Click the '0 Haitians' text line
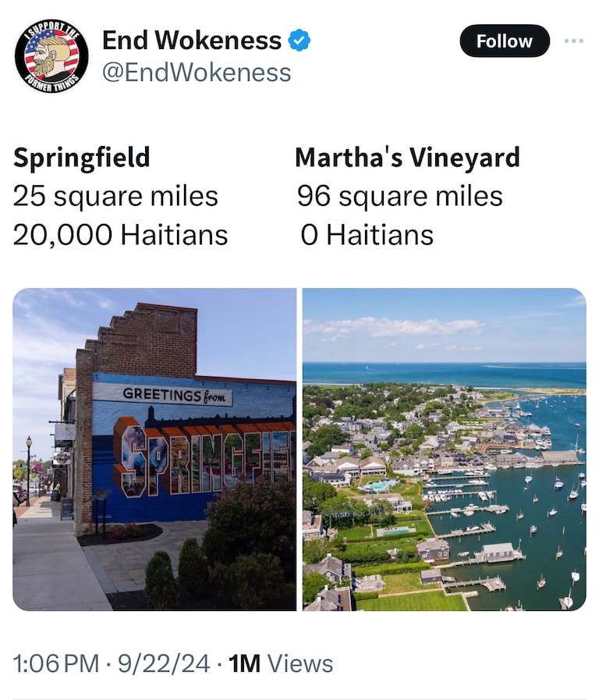The width and height of the screenshot is (599, 700). [x=367, y=235]
